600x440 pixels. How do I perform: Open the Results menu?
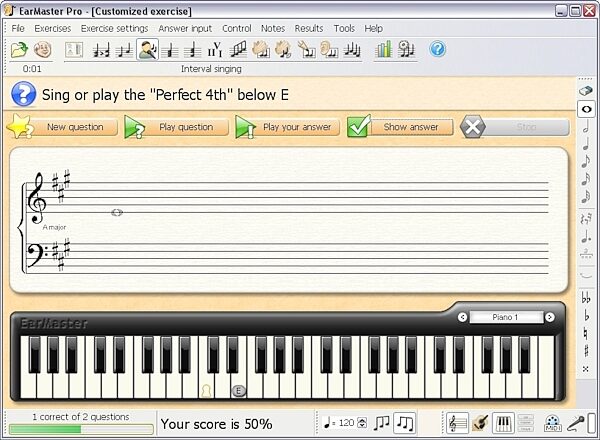coord(309,29)
